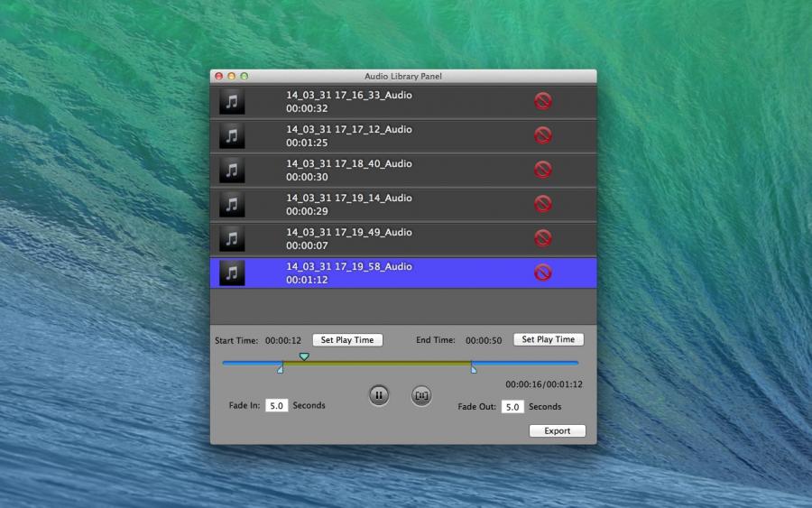Select the 14_03_31 17_19_49_Audio title text

point(349,232)
